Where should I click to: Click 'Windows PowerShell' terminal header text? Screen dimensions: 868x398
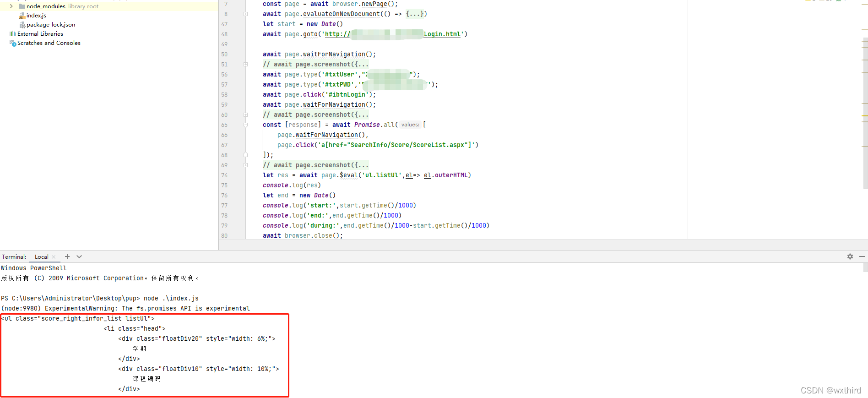pyautogui.click(x=34, y=268)
